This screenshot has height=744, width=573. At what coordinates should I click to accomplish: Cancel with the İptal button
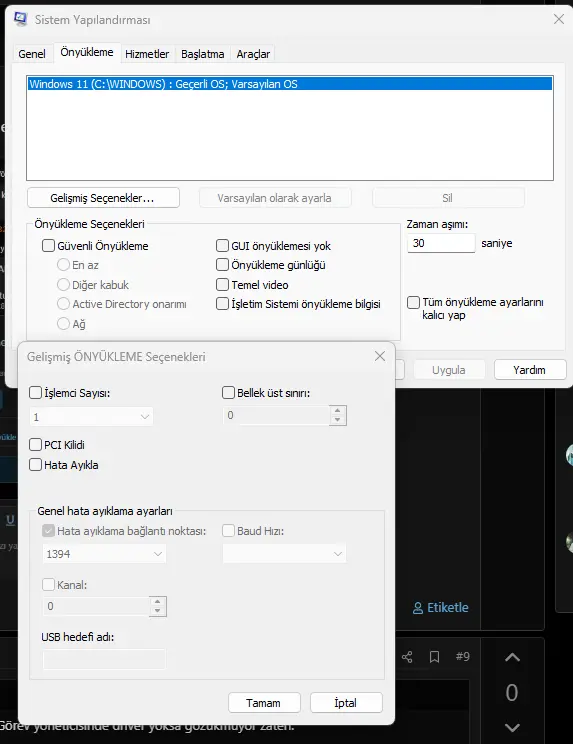point(346,703)
